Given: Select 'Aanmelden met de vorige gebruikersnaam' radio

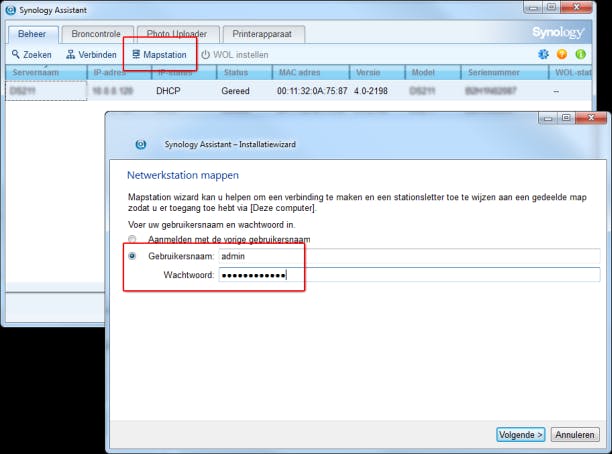Looking at the screenshot, I should click(132, 239).
